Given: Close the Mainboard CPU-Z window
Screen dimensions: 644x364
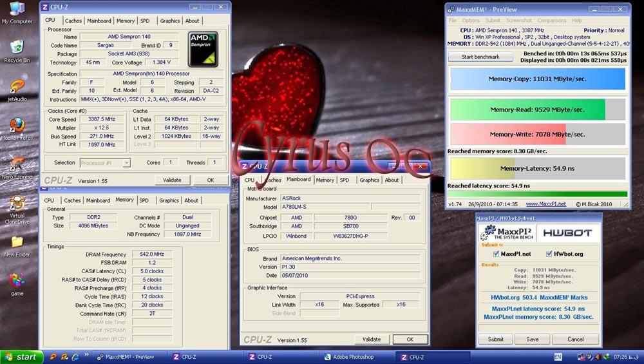Looking at the screenshot, I should (x=420, y=166).
